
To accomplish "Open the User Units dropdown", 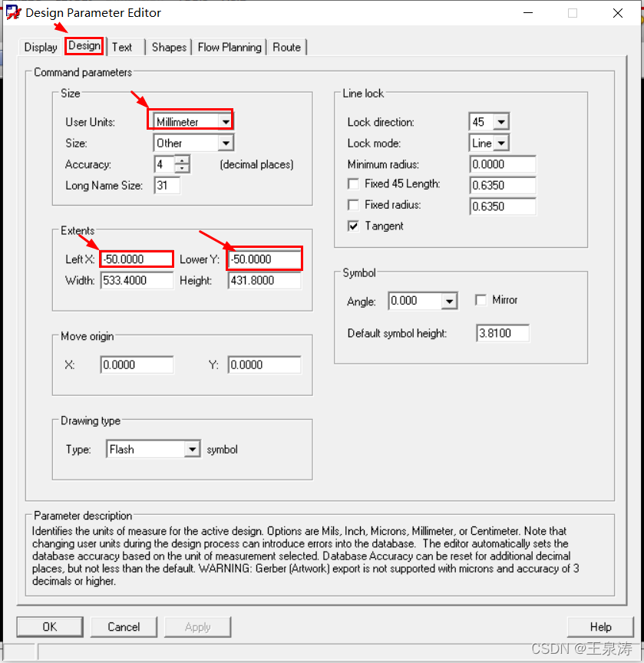I will point(225,122).
